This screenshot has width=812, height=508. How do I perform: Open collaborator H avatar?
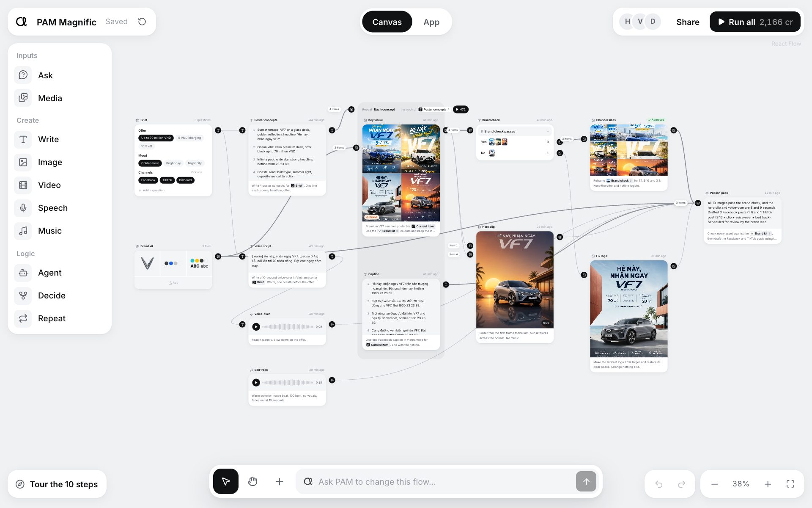point(627,22)
